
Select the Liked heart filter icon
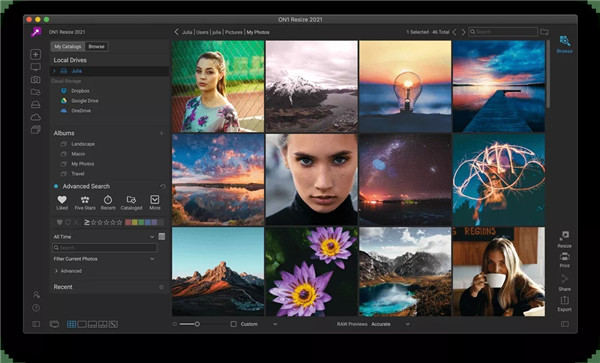click(x=62, y=199)
